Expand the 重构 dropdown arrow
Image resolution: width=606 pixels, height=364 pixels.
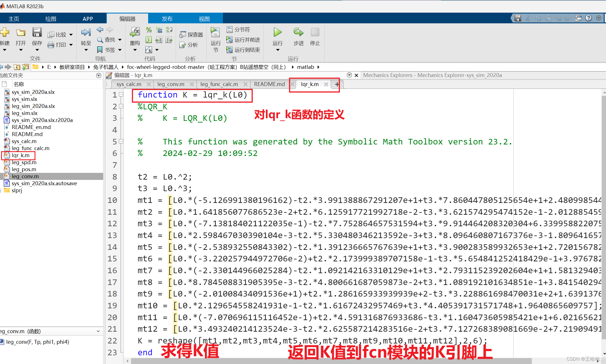point(135,50)
